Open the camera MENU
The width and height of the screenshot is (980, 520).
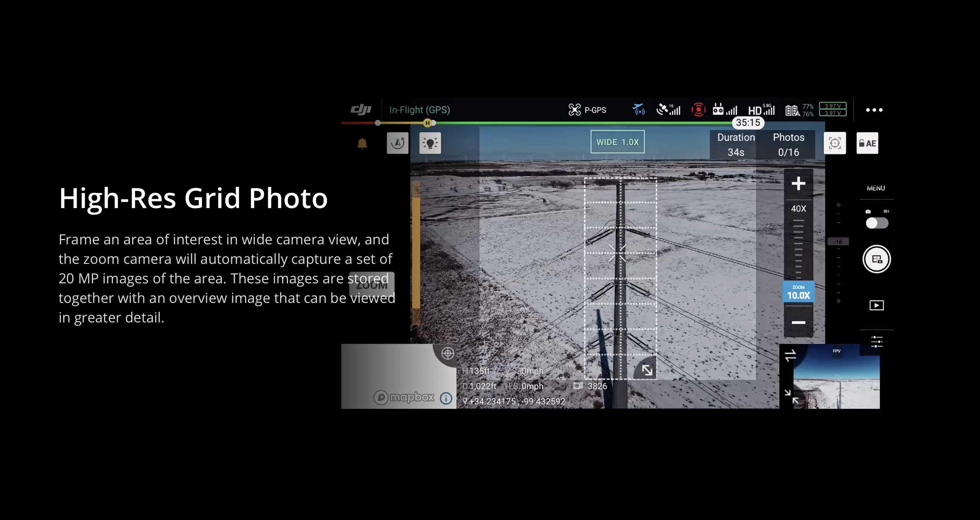(x=876, y=188)
